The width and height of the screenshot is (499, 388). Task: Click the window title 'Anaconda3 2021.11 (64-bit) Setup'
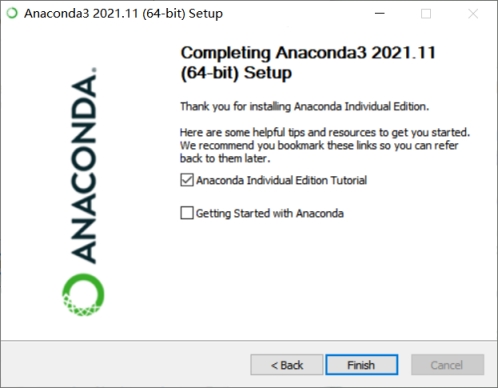click(123, 14)
